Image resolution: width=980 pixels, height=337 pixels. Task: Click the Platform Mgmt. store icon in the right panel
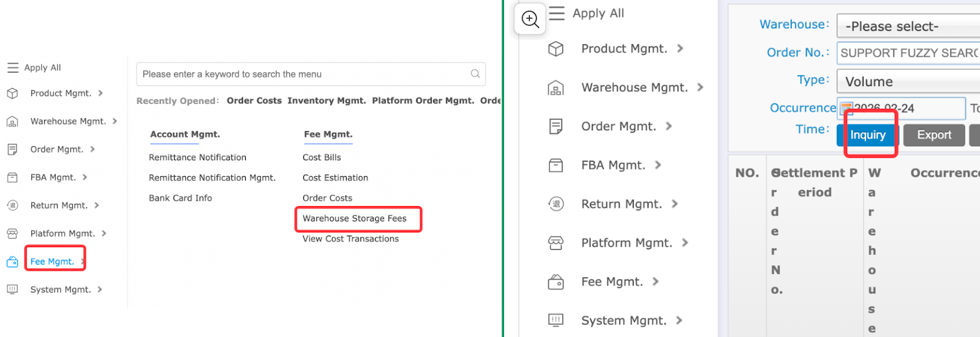click(556, 243)
